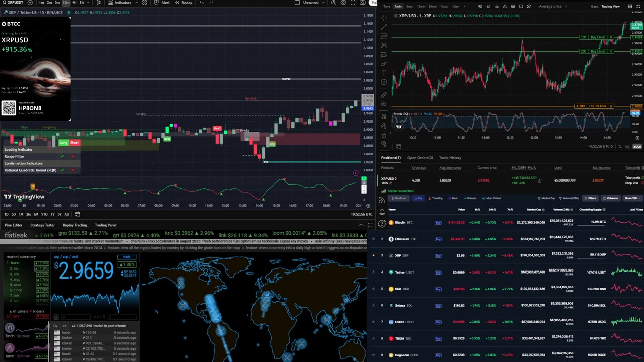Favorite the XRP row star
The image size is (644, 362).
point(373,255)
